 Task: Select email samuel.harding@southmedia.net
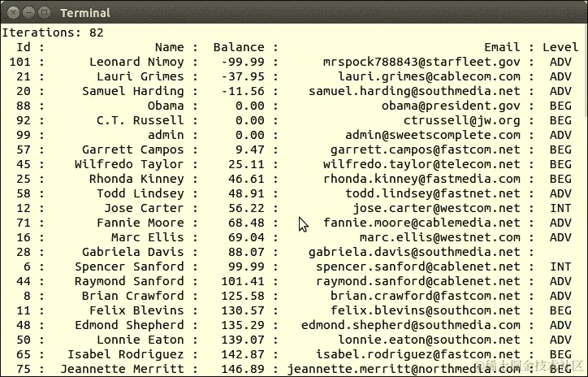(x=414, y=91)
